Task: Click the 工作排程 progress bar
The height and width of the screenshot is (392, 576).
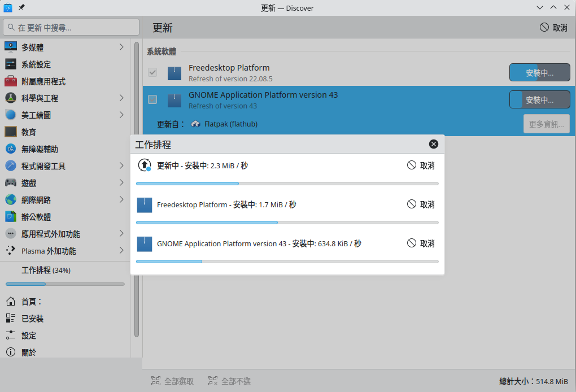Action: pyautogui.click(x=64, y=284)
